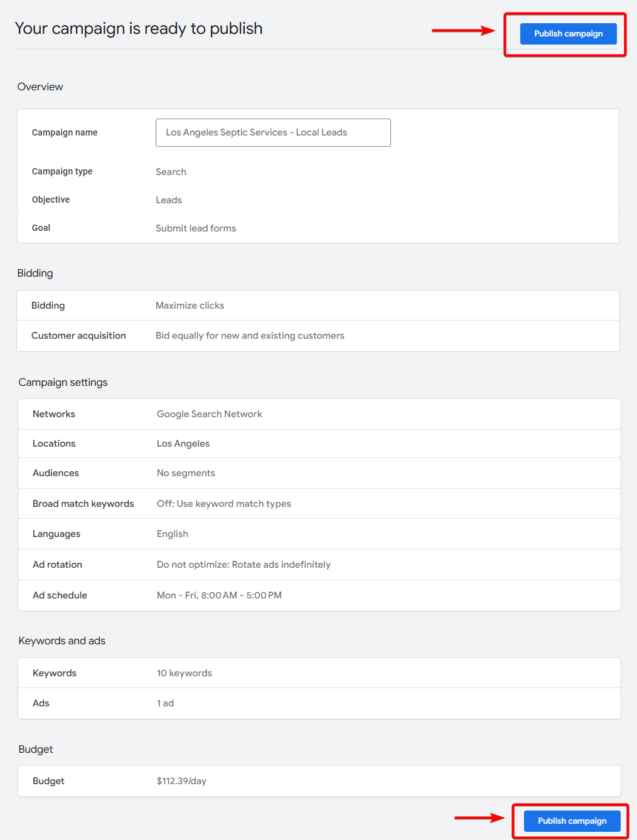
Task: Open the row showing 10 keywords
Action: 319,673
